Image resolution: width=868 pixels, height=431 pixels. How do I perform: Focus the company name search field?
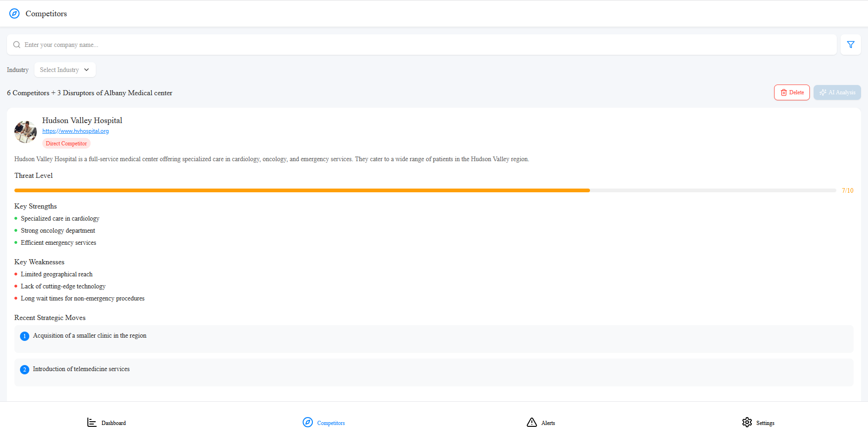click(422, 45)
